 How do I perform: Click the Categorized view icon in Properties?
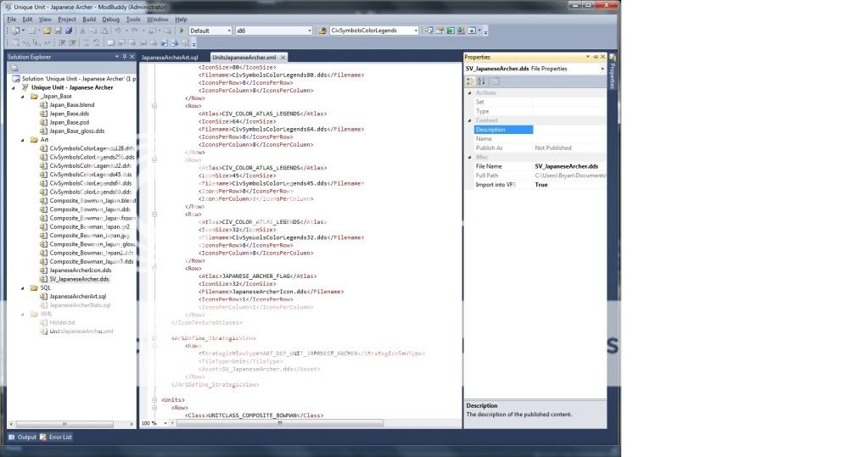coord(470,81)
